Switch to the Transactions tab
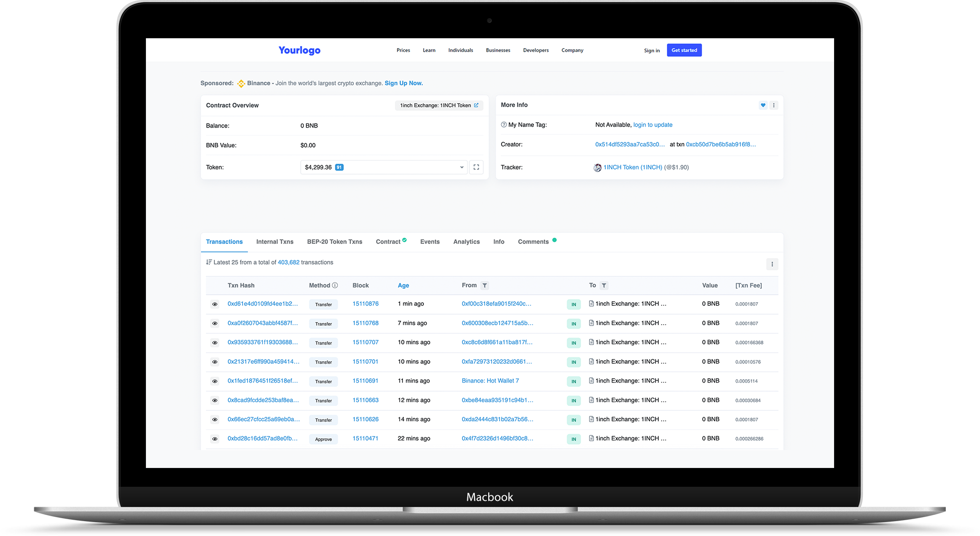Image resolution: width=980 pixels, height=536 pixels. point(224,242)
